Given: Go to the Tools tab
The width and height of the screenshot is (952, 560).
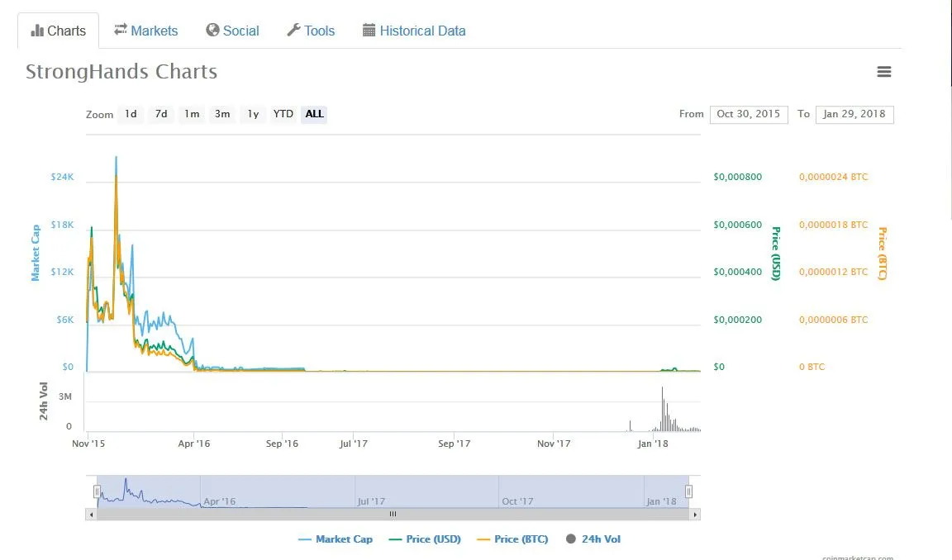Looking at the screenshot, I should (311, 31).
